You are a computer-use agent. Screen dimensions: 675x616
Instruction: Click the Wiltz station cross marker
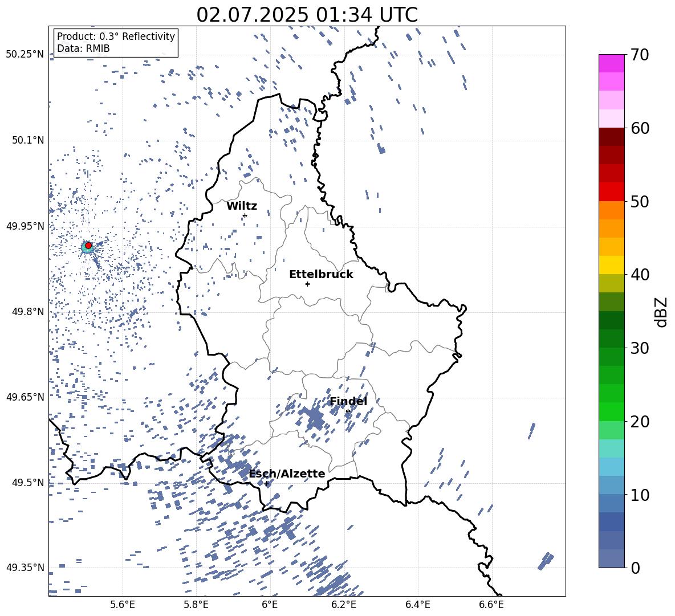point(245,215)
